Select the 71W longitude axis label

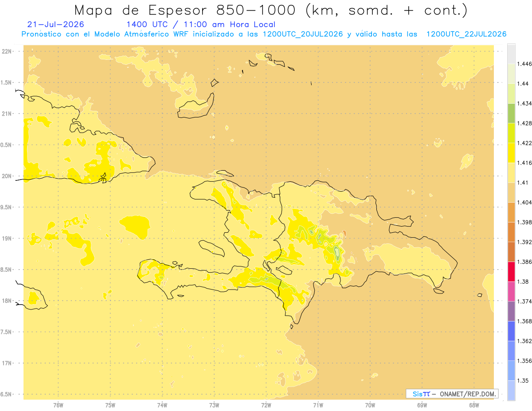click(318, 405)
